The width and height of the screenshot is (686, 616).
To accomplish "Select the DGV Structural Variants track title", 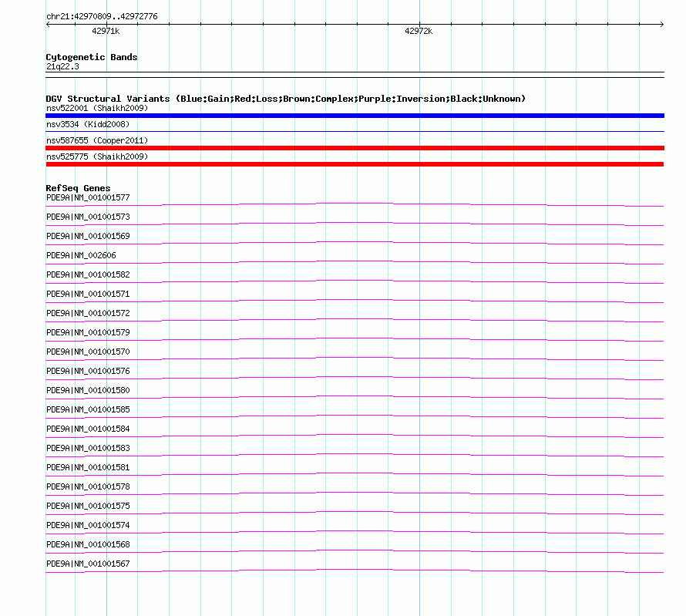I will (x=286, y=99).
